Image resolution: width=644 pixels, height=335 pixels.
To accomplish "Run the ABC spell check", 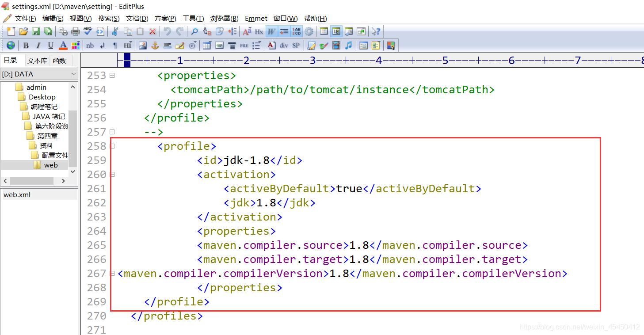I will [x=88, y=31].
